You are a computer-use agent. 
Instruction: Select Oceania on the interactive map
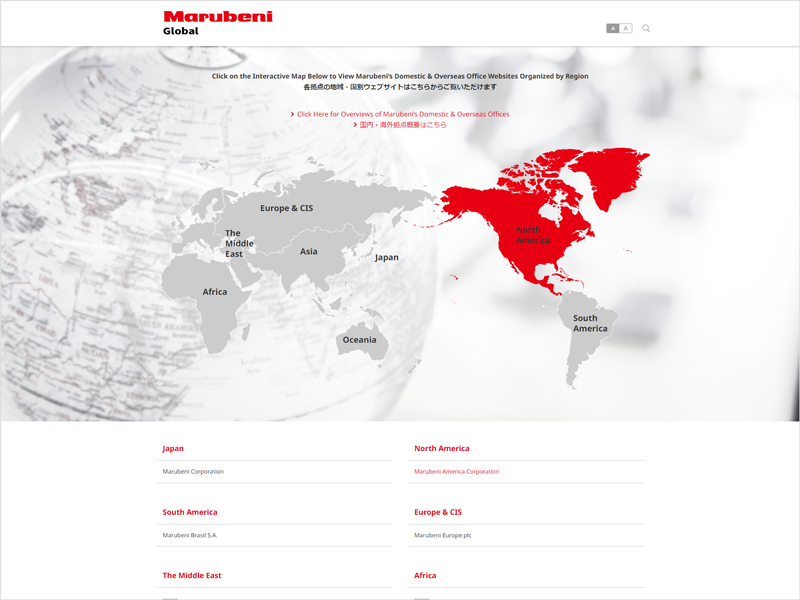[x=360, y=340]
